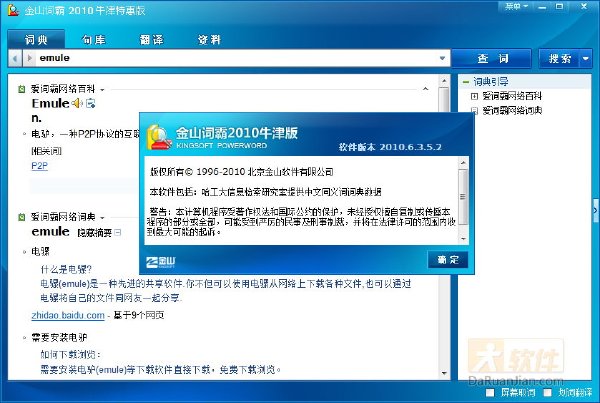Viewport: 600px width, 403px height.
Task: Click the 基于9个网页 text
Action: click(139, 315)
